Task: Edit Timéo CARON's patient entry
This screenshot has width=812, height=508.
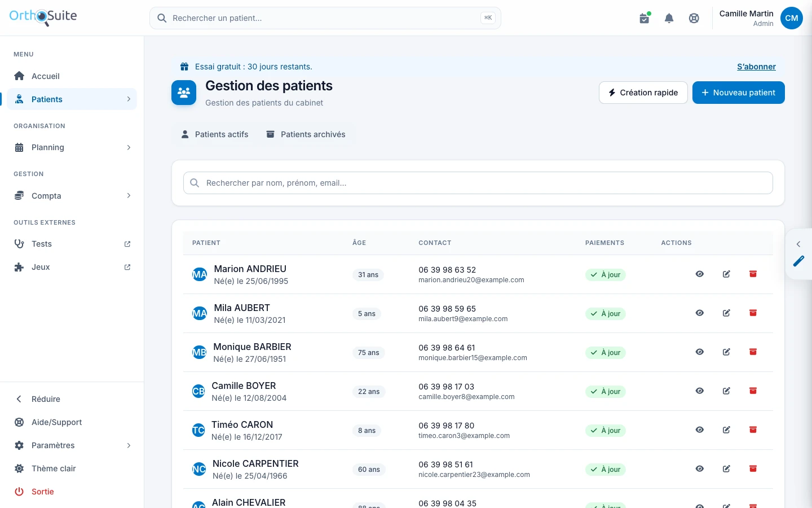Action: (x=726, y=430)
